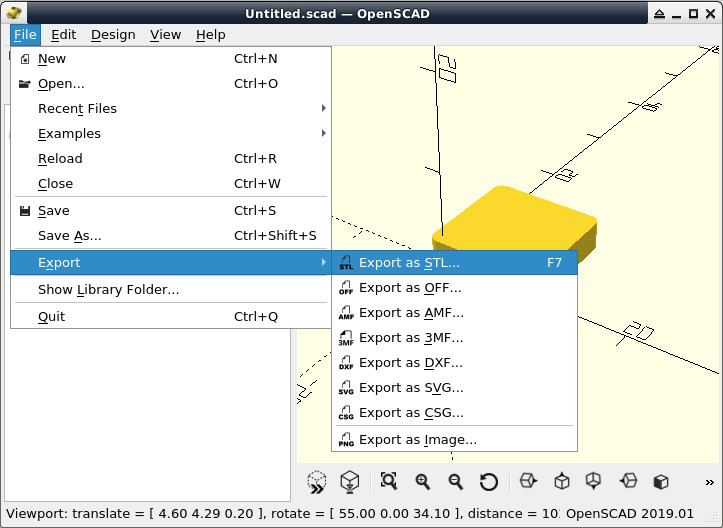Click the OpenSCAD 2019.01 version text

click(630, 513)
